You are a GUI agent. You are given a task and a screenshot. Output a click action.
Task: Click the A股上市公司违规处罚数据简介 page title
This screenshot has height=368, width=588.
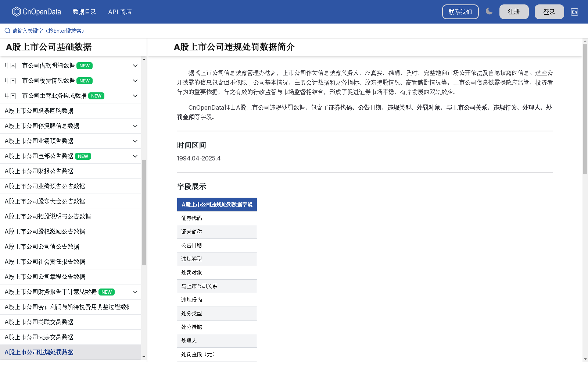pos(234,47)
